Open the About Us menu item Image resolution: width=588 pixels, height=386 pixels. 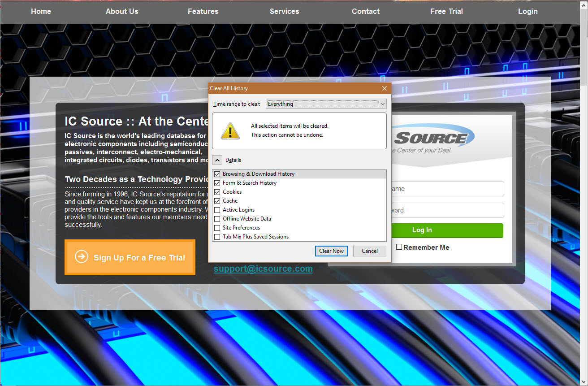point(122,12)
